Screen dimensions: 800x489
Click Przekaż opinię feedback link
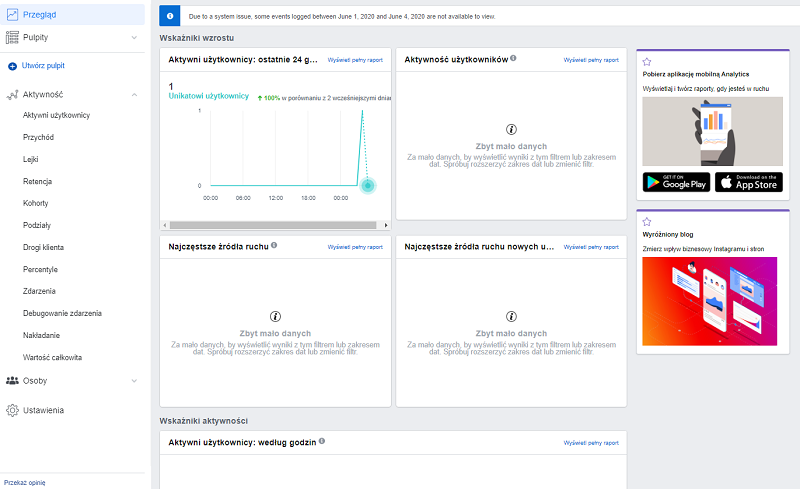24,482
